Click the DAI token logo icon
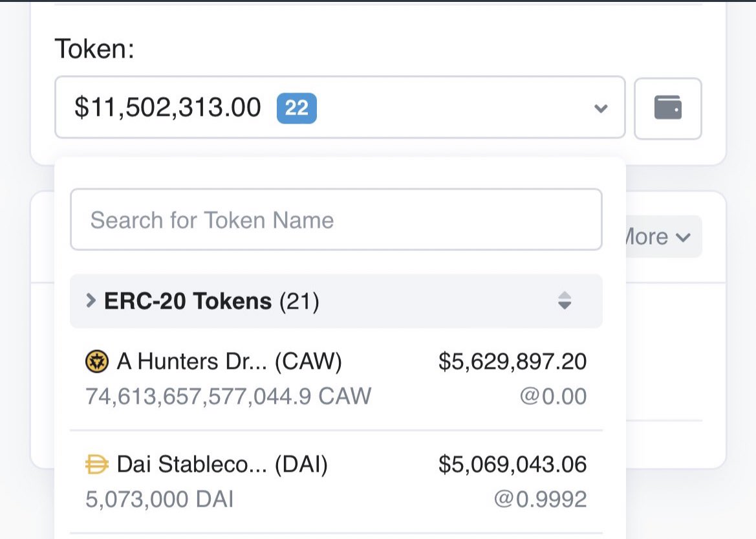This screenshot has height=539, width=756. [96, 465]
